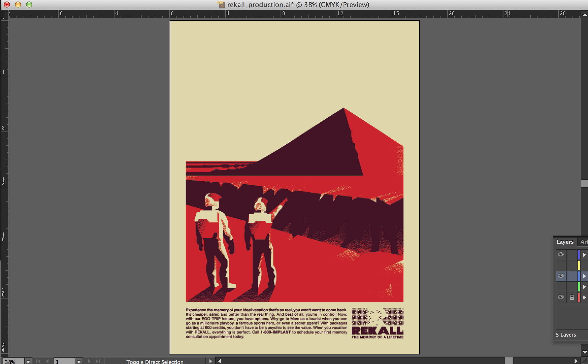Lock the selected blue layer

572,276
